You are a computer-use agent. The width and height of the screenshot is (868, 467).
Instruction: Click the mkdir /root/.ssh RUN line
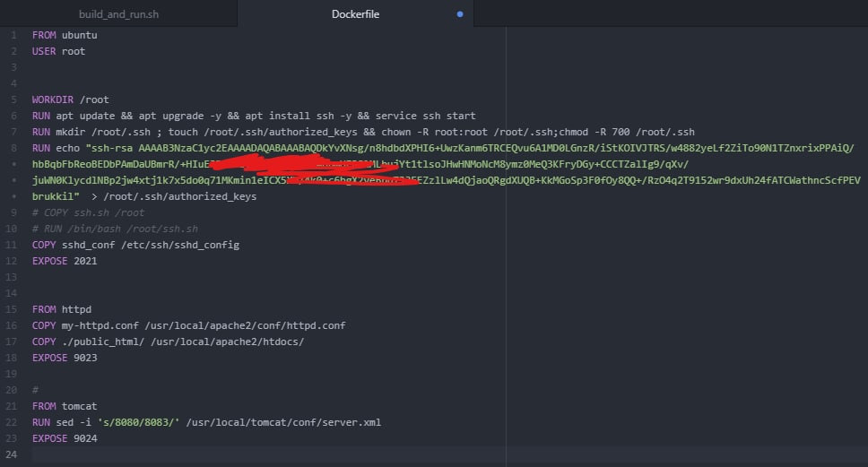tap(363, 132)
